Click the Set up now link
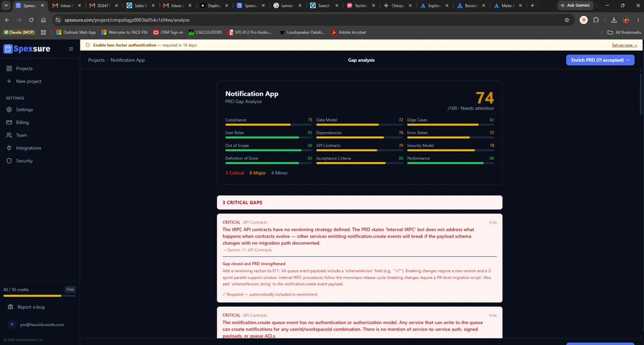This screenshot has width=644, height=345. [625, 45]
